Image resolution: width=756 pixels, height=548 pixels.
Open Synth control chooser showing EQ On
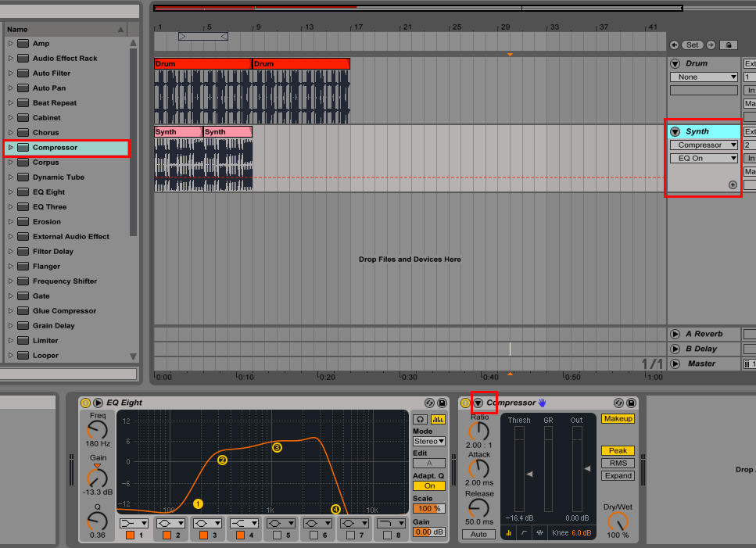click(x=704, y=159)
